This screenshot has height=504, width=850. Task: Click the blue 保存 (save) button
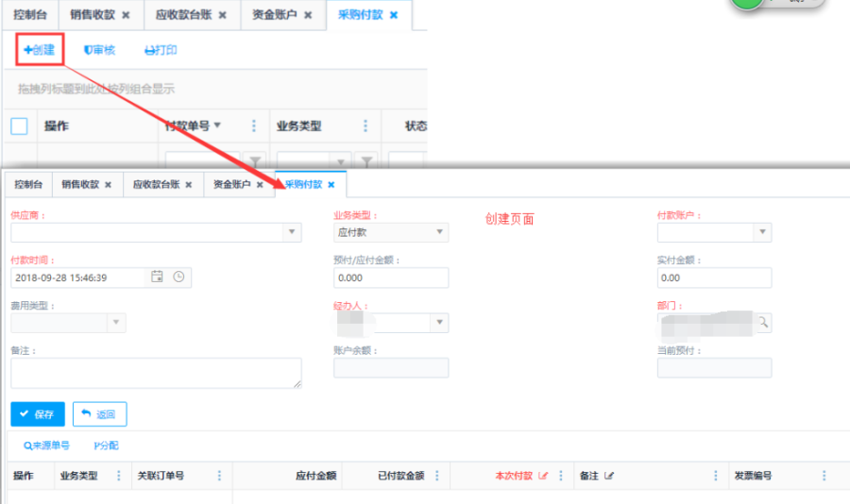[x=38, y=413]
